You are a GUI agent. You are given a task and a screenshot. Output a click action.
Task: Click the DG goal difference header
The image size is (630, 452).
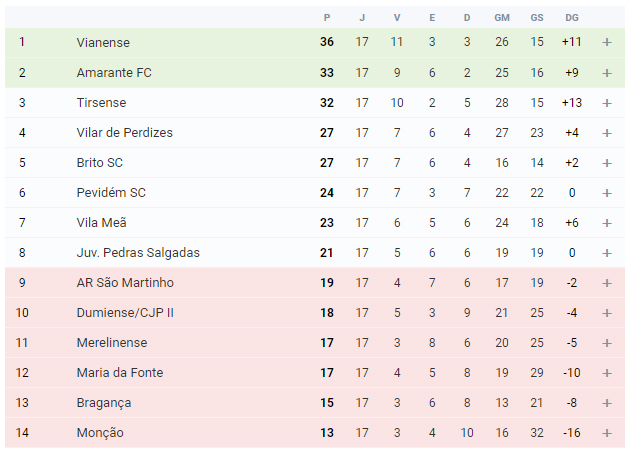(x=572, y=18)
